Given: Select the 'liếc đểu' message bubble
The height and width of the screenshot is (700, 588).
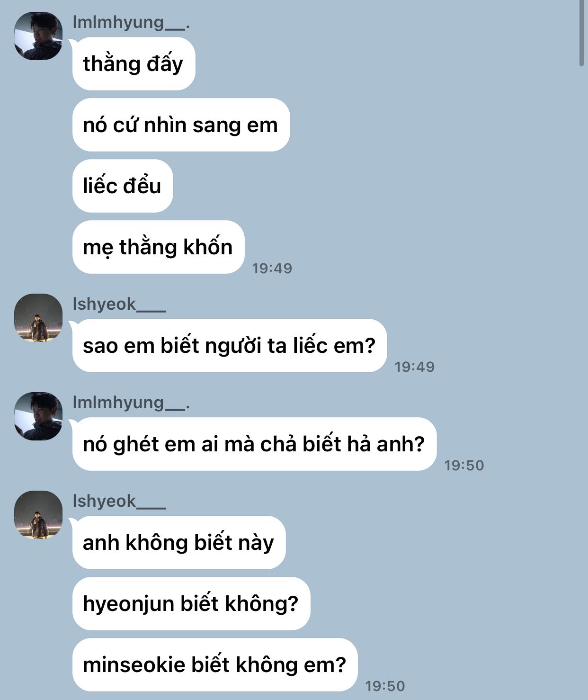Looking at the screenshot, I should tap(123, 186).
